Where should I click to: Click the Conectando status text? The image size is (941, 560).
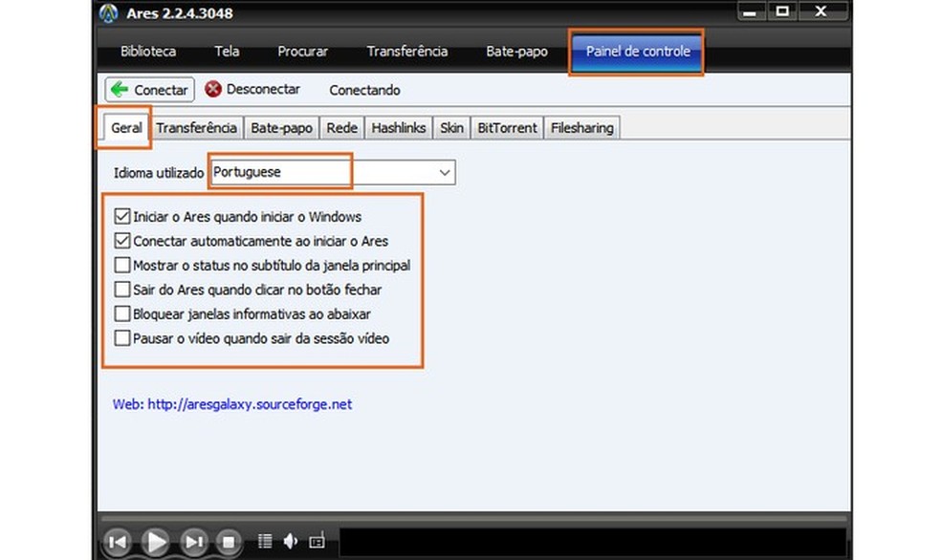click(x=365, y=90)
